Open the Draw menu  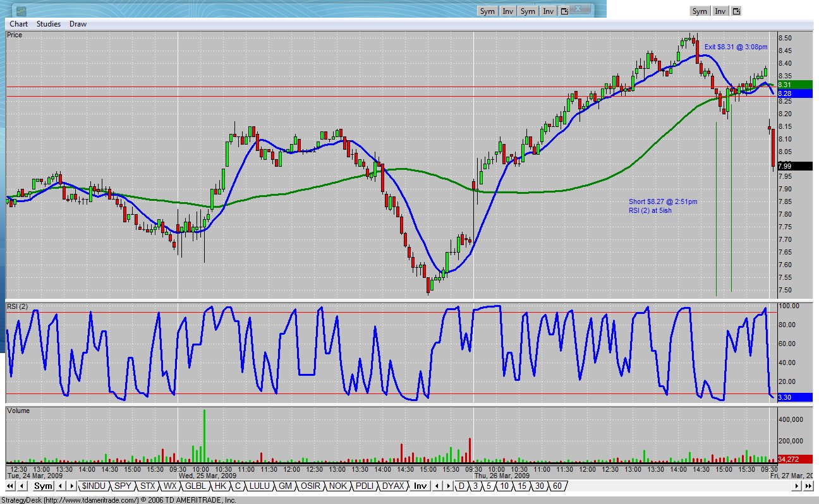click(78, 24)
